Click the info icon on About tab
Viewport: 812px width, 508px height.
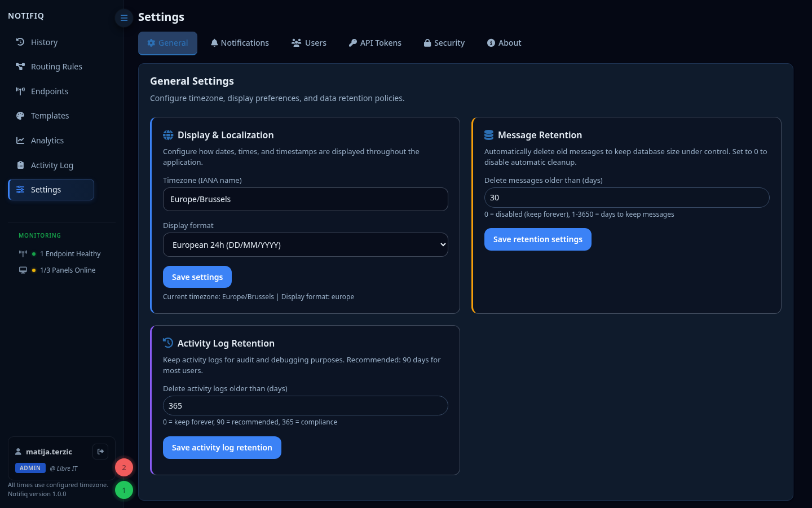pos(491,43)
